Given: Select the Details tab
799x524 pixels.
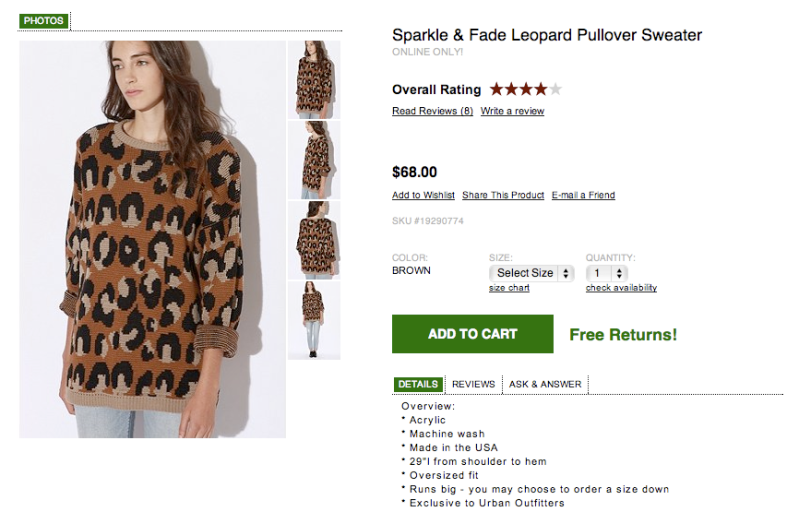Looking at the screenshot, I should [x=418, y=384].
